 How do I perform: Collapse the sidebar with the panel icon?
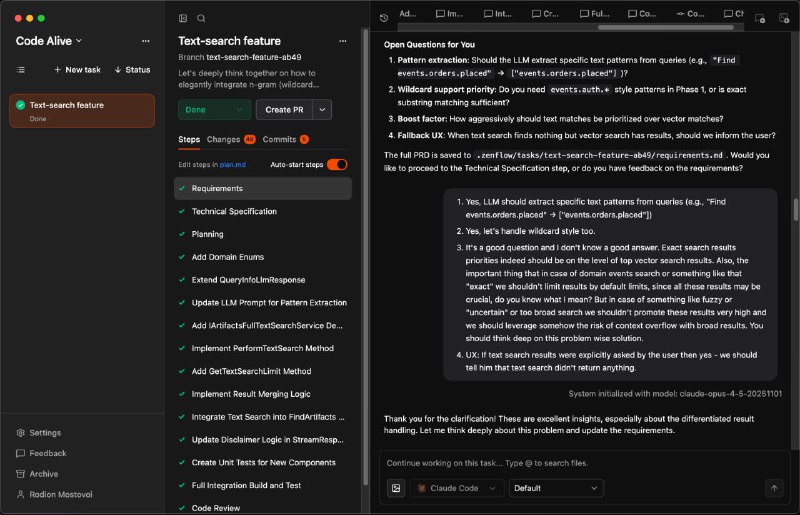(183, 18)
